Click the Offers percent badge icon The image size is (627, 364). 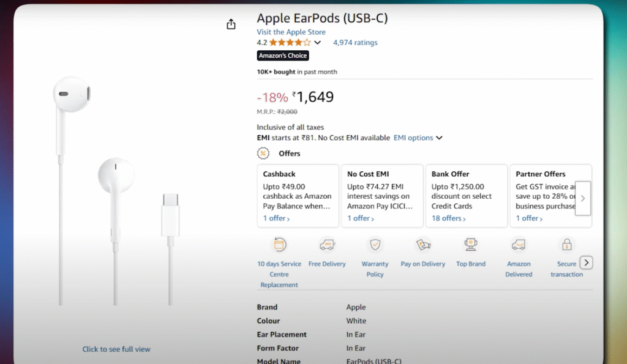pos(263,153)
